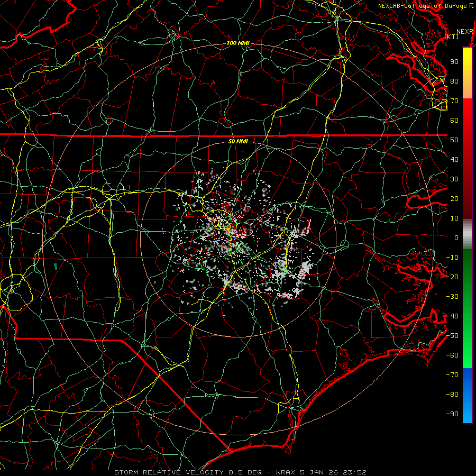Select the Storm Relative Velocity caption at bottom
The width and height of the screenshot is (476, 476).
(240, 472)
